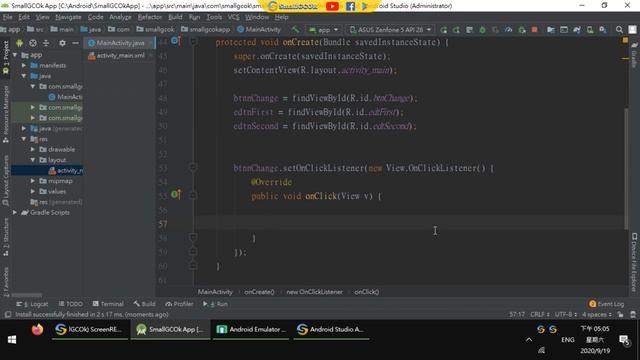Open the Windows Start menu
640x360 pixels.
point(12,340)
